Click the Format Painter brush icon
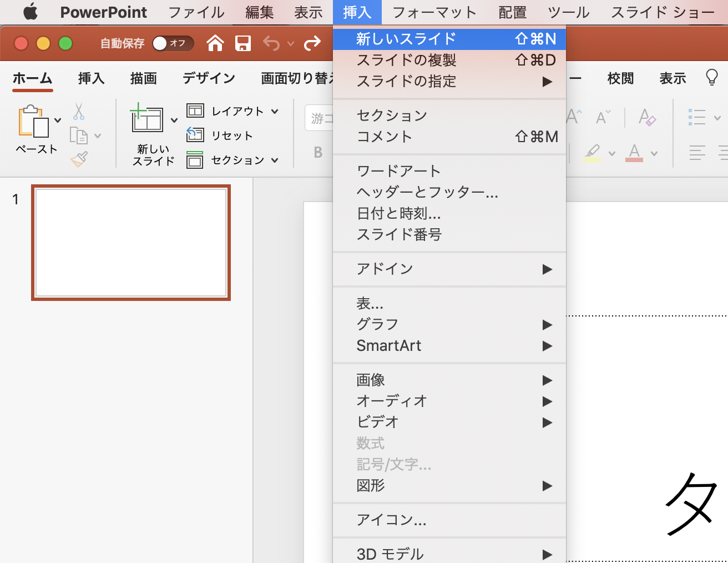Screen dimensions: 728x563 [x=79, y=159]
